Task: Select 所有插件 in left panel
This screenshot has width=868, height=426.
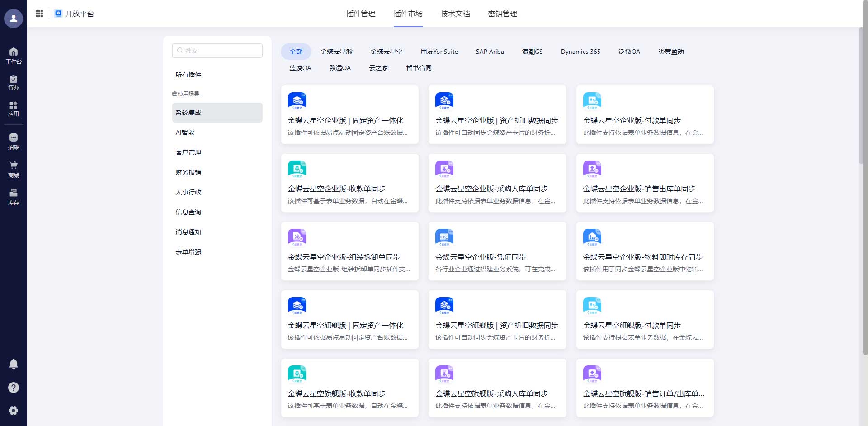Action: point(217,75)
